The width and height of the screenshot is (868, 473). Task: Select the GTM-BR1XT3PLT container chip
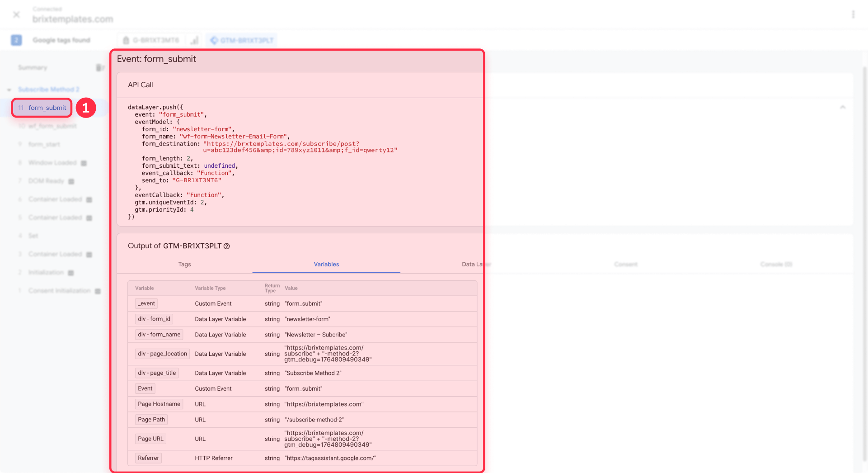point(242,40)
